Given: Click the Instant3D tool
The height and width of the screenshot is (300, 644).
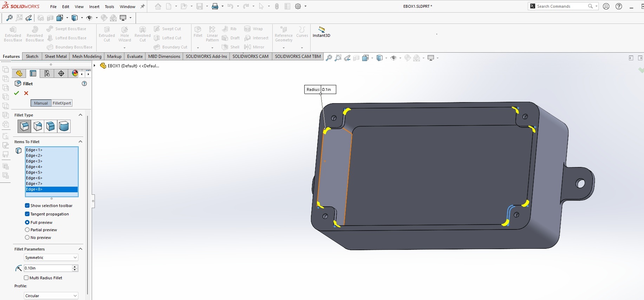Looking at the screenshot, I should coord(321,32).
